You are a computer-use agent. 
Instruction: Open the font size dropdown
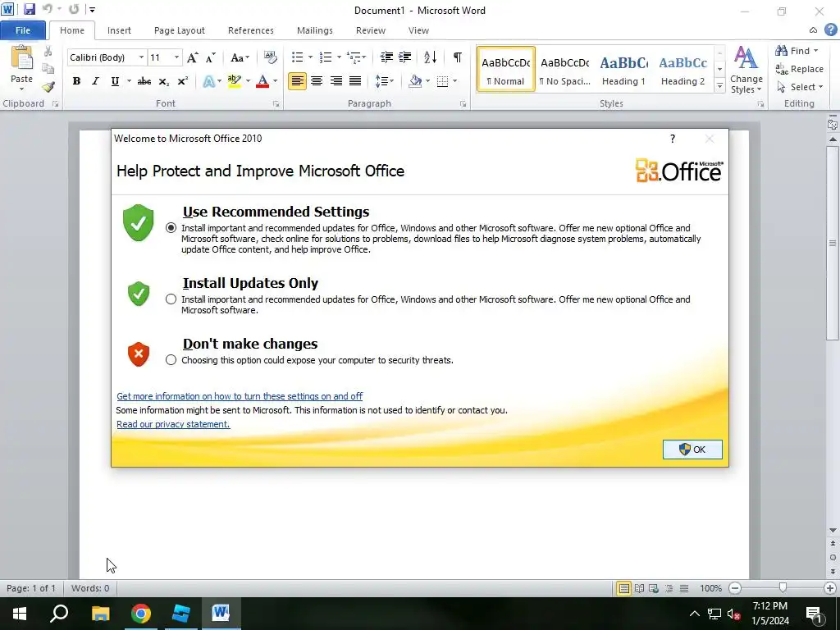(176, 57)
